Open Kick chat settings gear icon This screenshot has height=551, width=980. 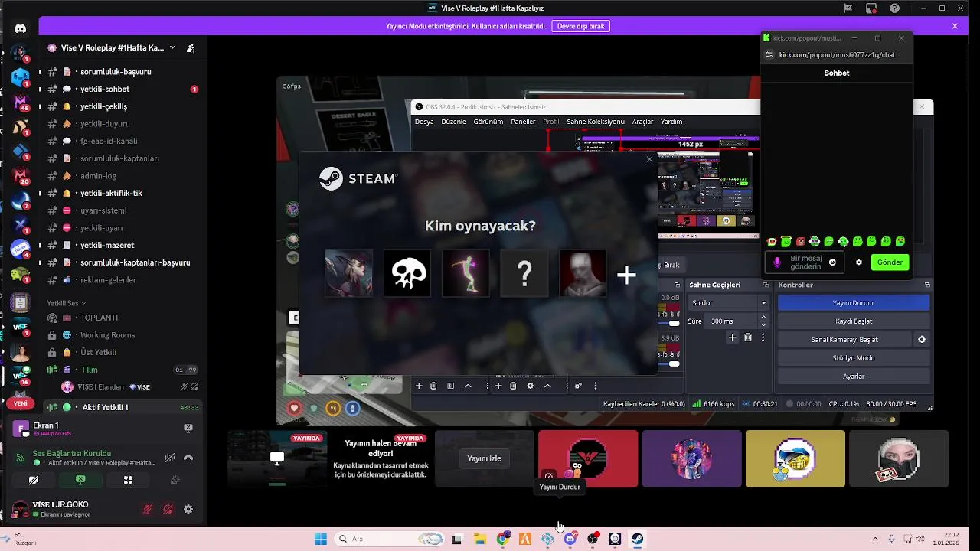coord(859,262)
